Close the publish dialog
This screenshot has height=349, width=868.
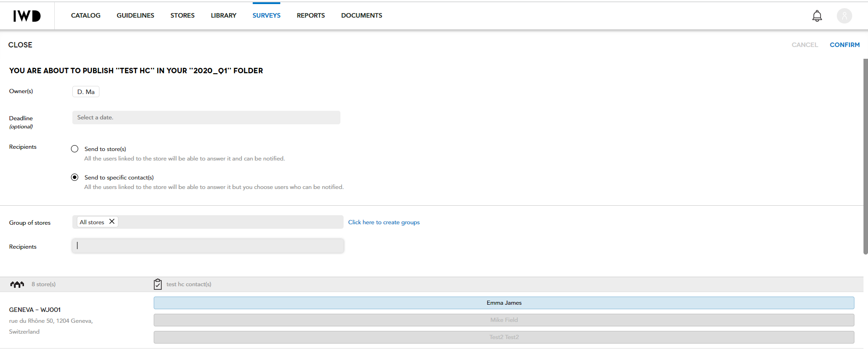click(x=20, y=45)
